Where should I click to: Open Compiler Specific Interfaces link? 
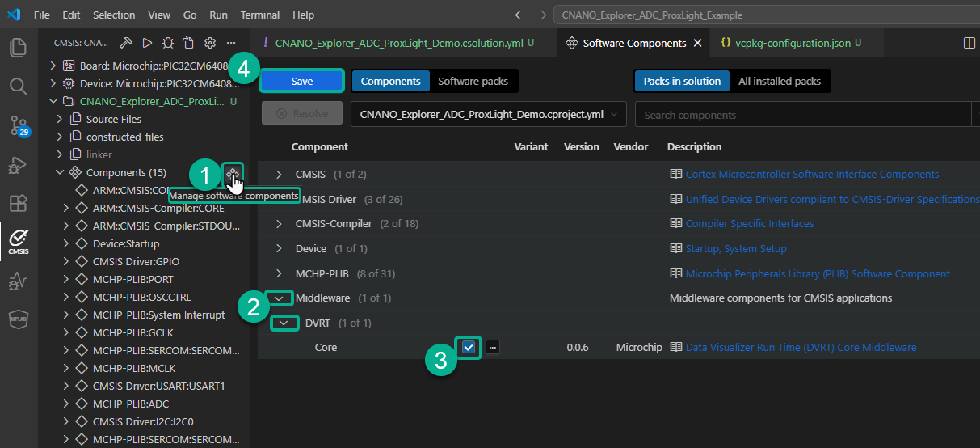pos(750,223)
